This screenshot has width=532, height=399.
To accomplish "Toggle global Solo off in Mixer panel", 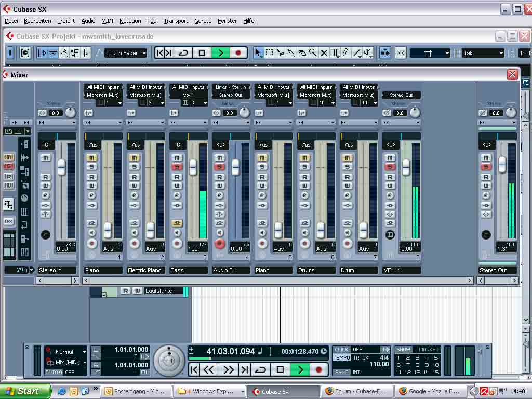I will pos(9,166).
